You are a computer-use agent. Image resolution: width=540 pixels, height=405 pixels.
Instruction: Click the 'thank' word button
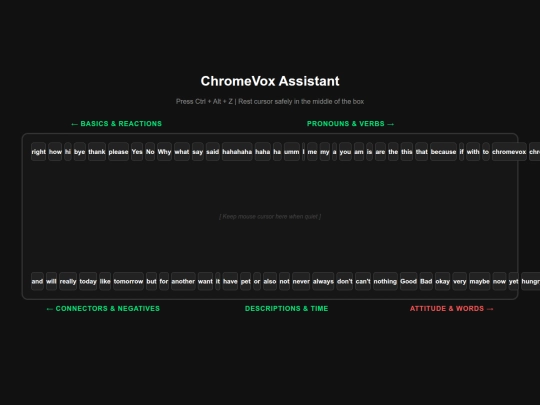tap(97, 152)
